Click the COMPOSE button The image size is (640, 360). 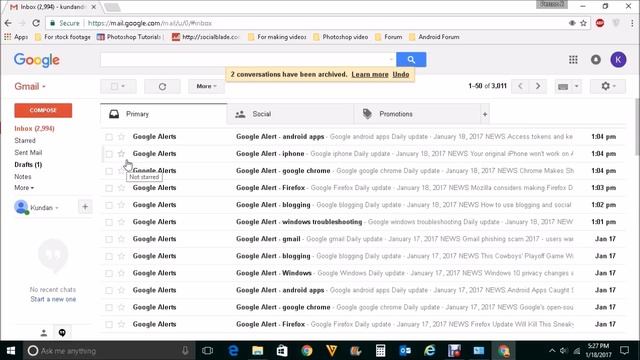pyautogui.click(x=43, y=110)
